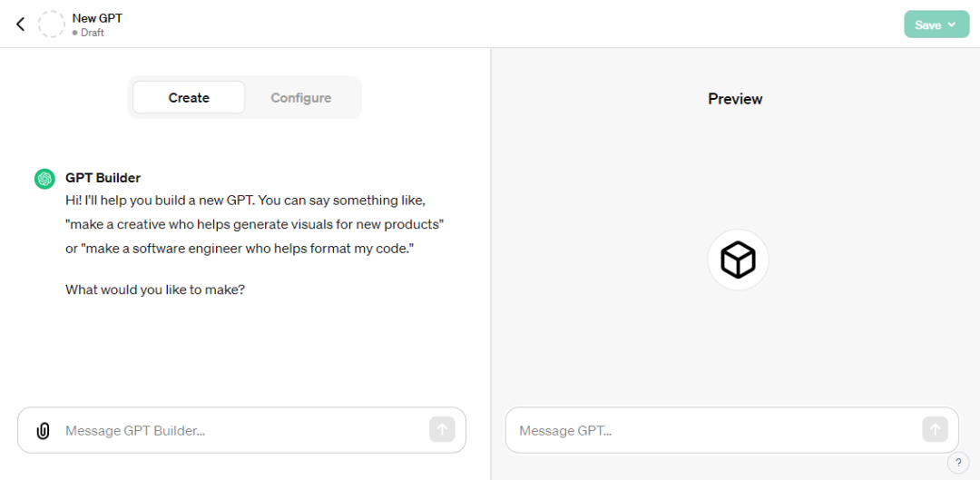Click the "What would you like to make?" text

click(x=155, y=290)
